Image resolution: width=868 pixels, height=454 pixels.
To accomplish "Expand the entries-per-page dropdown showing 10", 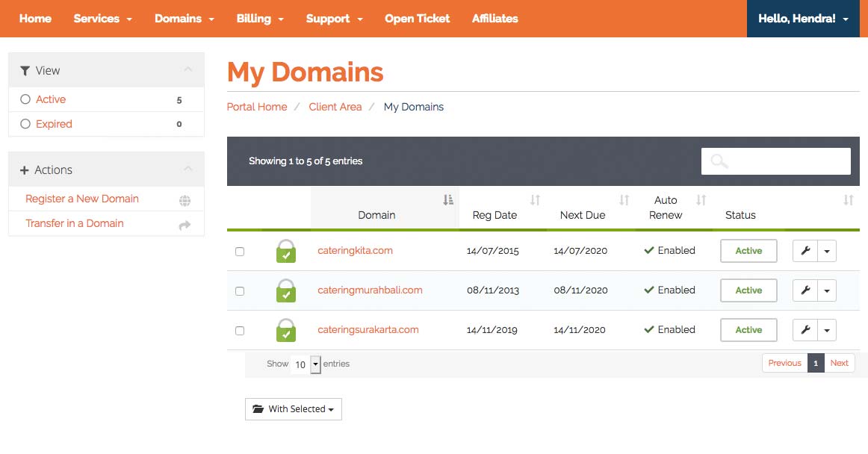I will pyautogui.click(x=314, y=364).
